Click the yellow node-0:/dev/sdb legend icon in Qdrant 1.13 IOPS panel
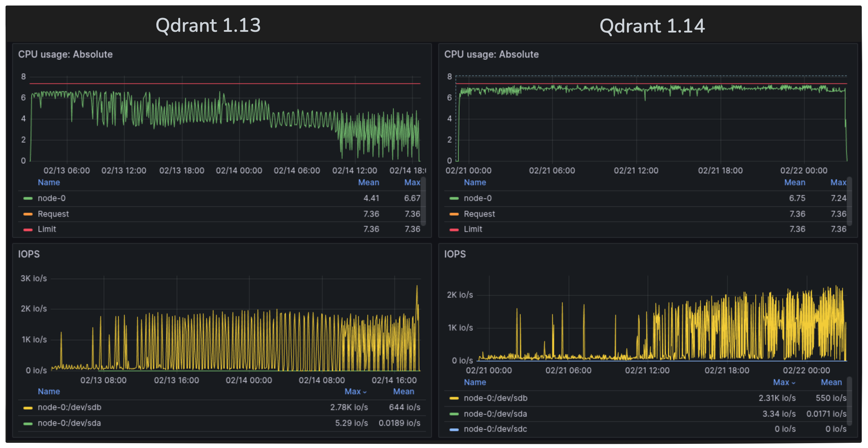This screenshot has width=868, height=448. [x=28, y=407]
